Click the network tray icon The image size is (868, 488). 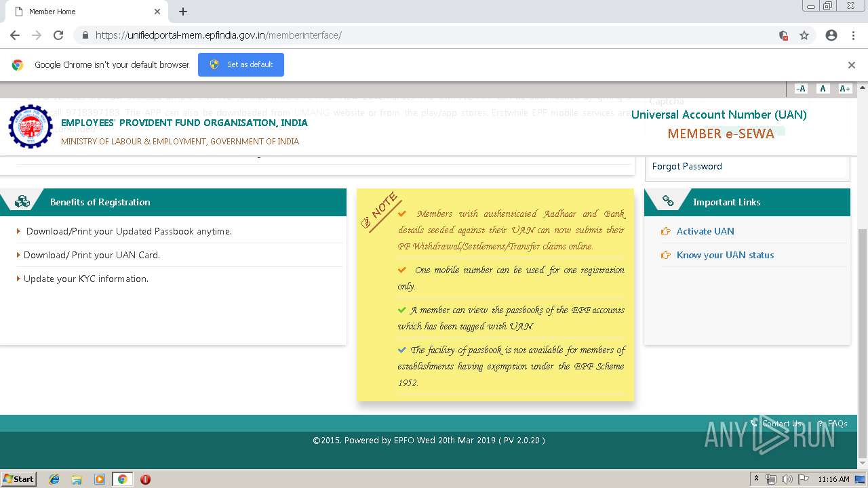(x=771, y=479)
